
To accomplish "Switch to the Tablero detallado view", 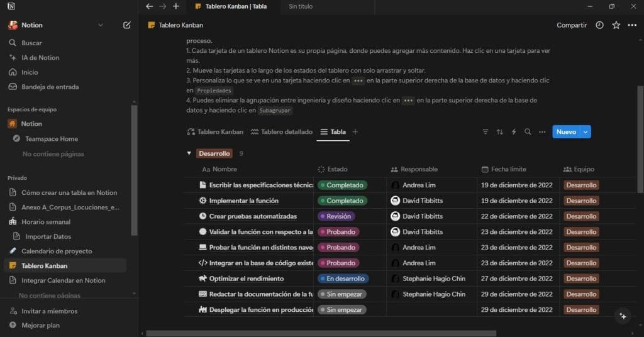I will 282,132.
